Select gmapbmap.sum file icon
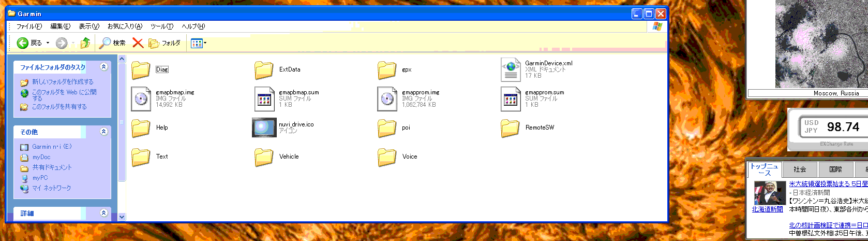This screenshot has width=868, height=241. pos(264,98)
